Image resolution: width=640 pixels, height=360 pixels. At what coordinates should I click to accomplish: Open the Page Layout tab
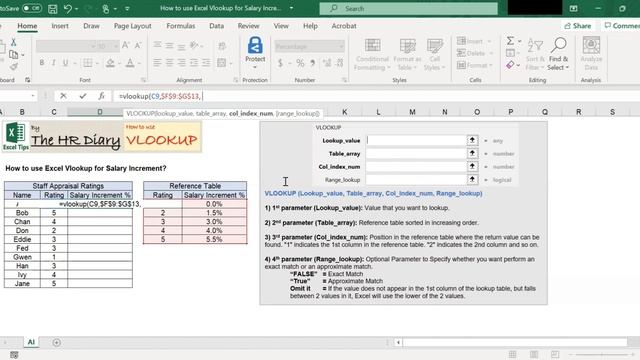coord(132,26)
